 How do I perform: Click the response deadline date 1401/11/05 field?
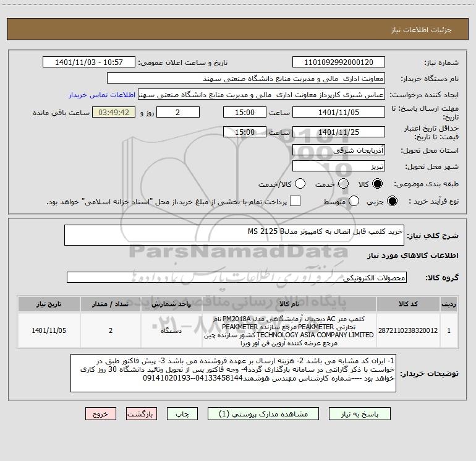pos(339,112)
